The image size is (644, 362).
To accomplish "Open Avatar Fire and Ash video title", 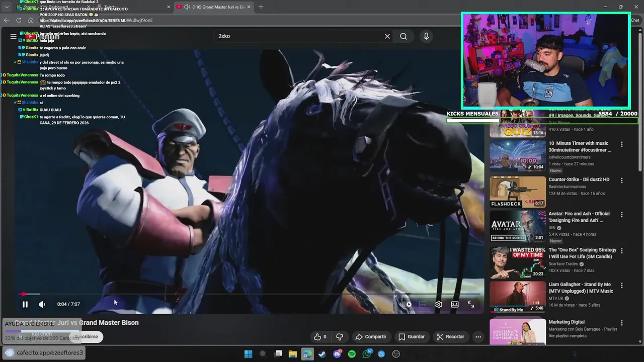I will (x=579, y=217).
